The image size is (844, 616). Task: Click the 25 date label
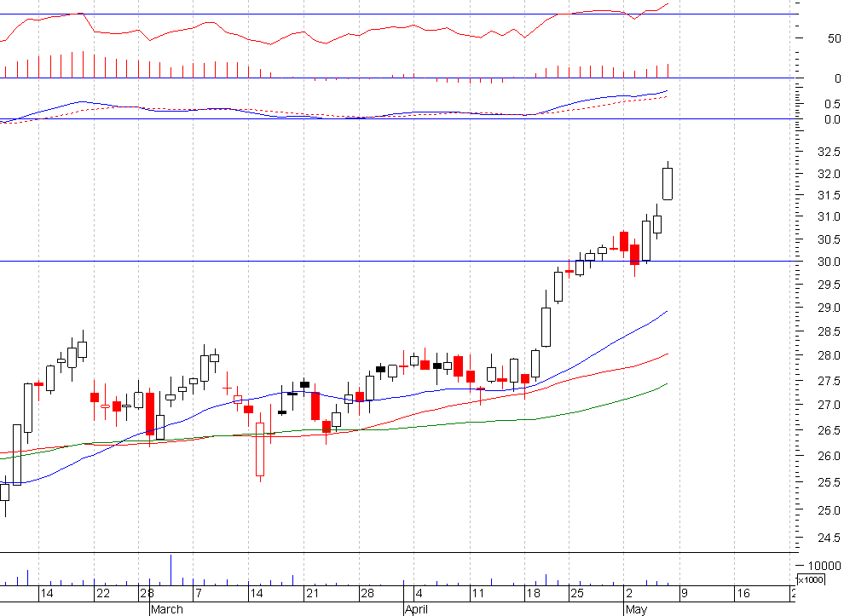click(576, 593)
